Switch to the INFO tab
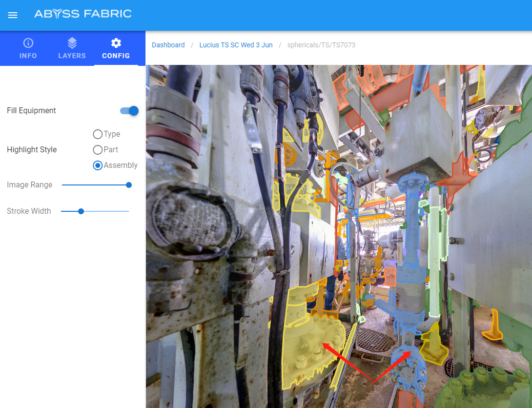 (x=28, y=49)
